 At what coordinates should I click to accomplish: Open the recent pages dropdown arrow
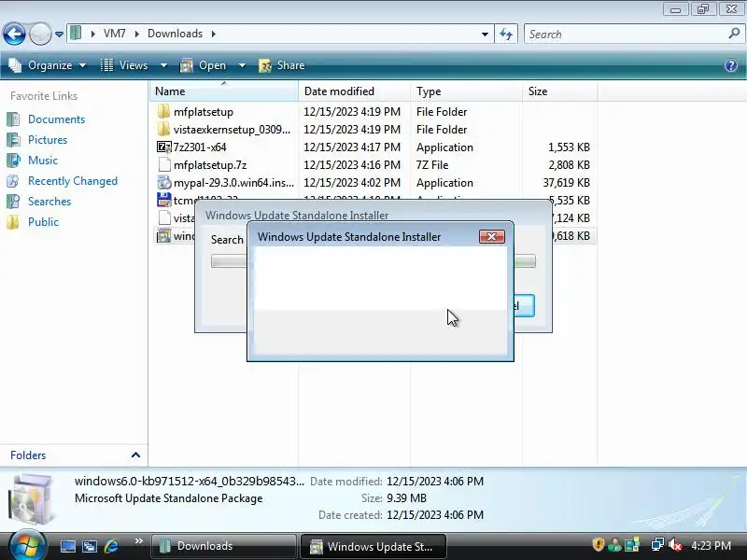pos(59,35)
